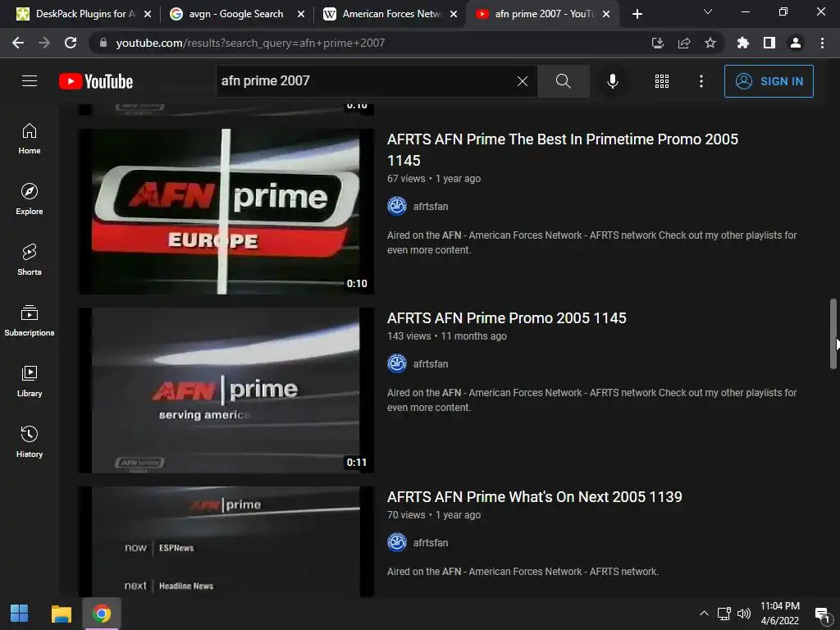The height and width of the screenshot is (630, 840).
Task: Go back with the browser back arrow
Action: pos(18,43)
